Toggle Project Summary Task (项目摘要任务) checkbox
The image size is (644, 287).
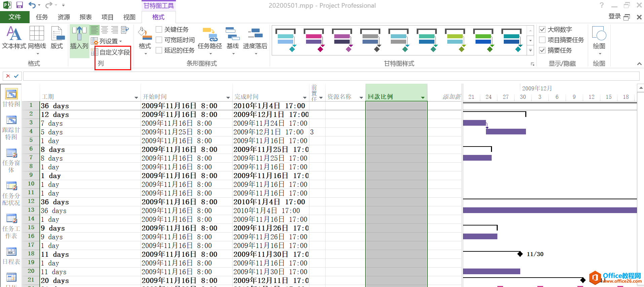542,40
